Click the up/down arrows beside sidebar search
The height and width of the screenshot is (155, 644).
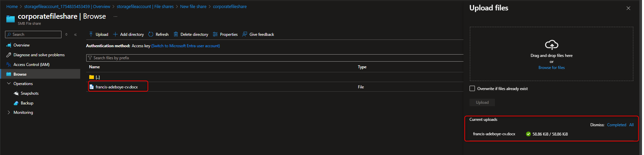[x=67, y=34]
